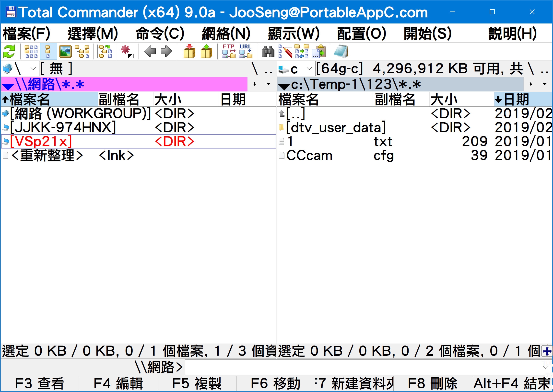This screenshot has width=553, height=392.
Task: Open the 說明(H) help menu
Action: pos(513,34)
